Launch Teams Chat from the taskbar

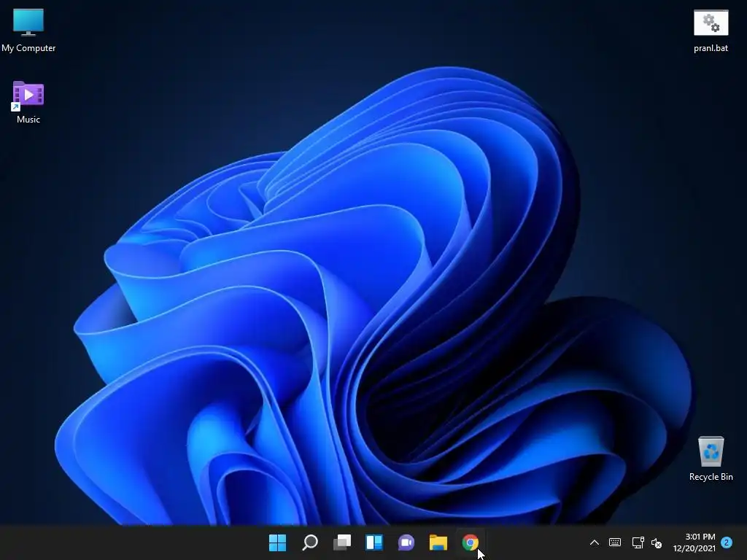[x=406, y=542]
